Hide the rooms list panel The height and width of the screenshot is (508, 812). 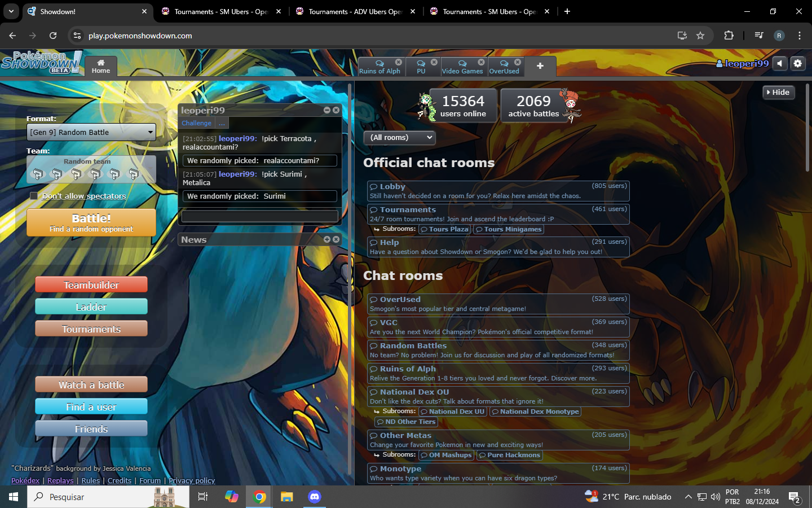tap(778, 93)
